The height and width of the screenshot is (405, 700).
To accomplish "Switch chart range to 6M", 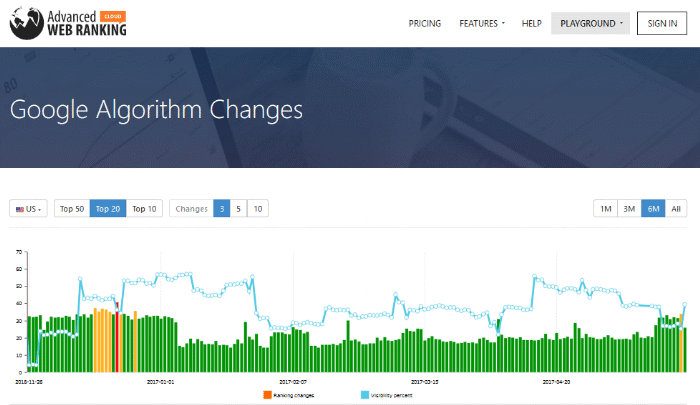I will click(653, 209).
